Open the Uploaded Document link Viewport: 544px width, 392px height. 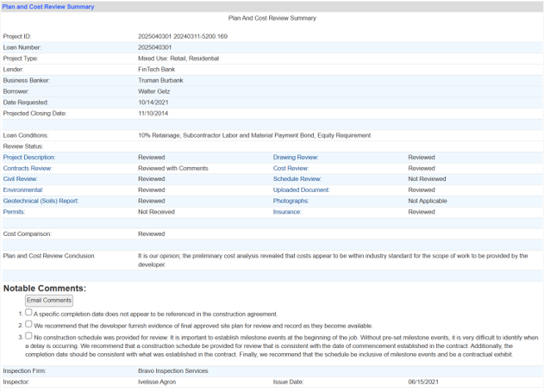(301, 190)
